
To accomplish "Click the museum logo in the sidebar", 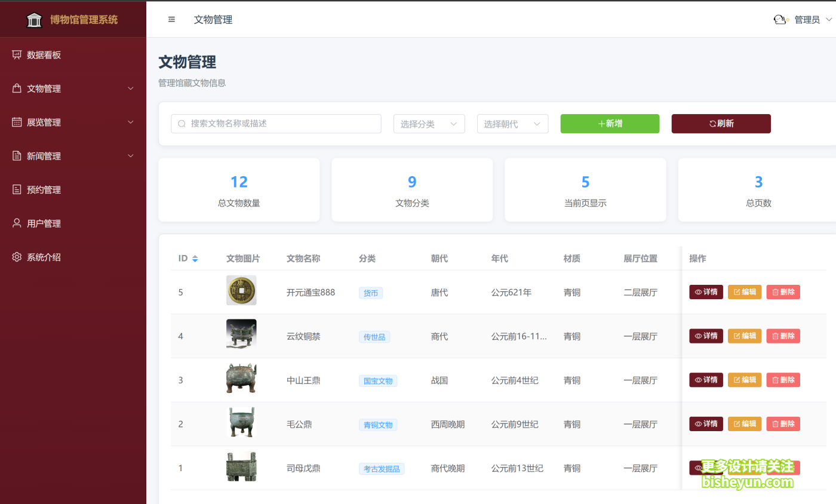I will [34, 19].
